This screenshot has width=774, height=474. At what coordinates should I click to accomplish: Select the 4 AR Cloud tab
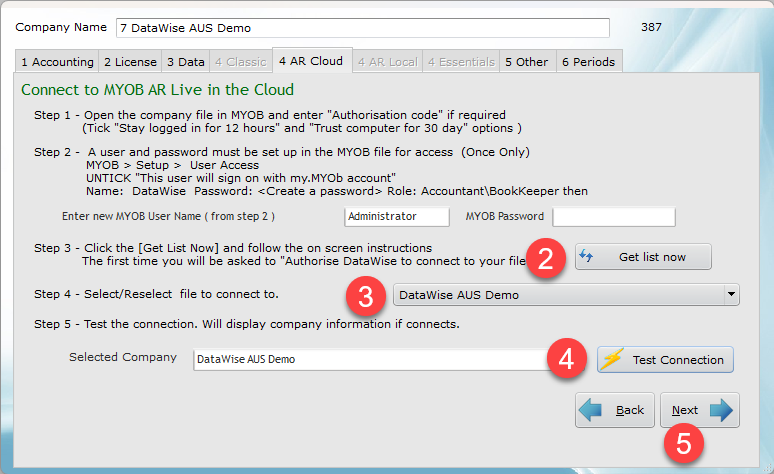pyautogui.click(x=311, y=61)
